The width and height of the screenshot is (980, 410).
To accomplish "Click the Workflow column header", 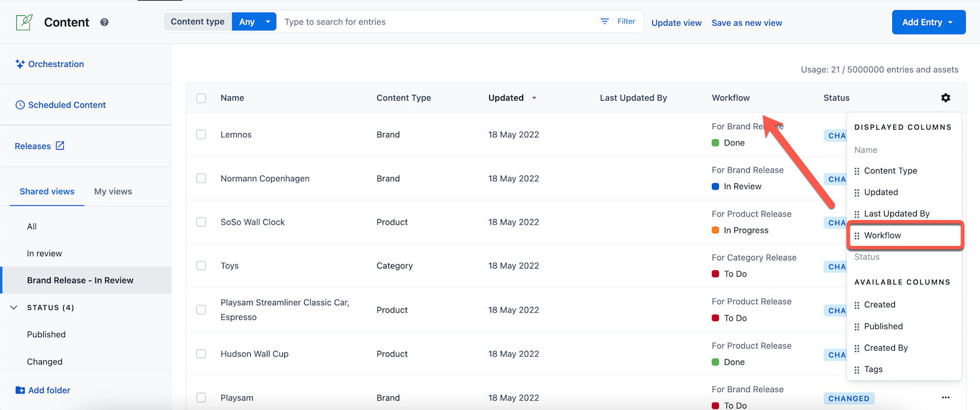I will point(730,98).
